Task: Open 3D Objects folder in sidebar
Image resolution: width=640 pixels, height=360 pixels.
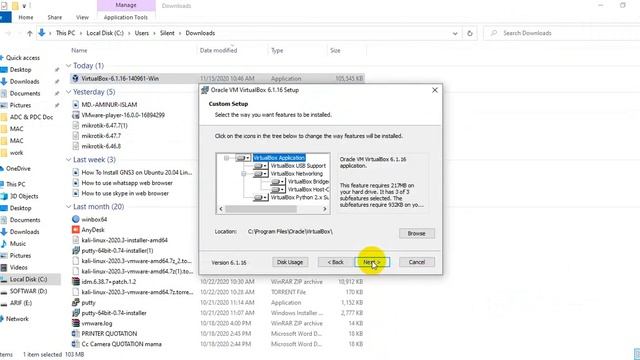Action: 24,196
